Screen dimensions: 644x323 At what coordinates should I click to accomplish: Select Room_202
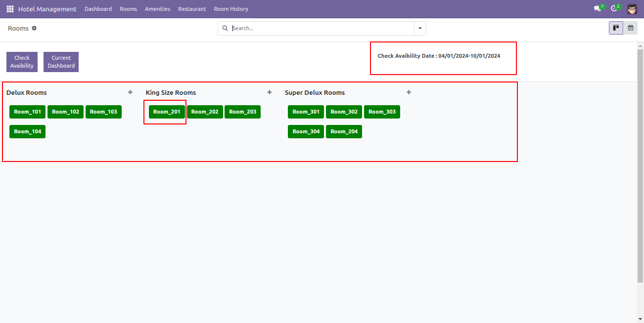click(205, 112)
